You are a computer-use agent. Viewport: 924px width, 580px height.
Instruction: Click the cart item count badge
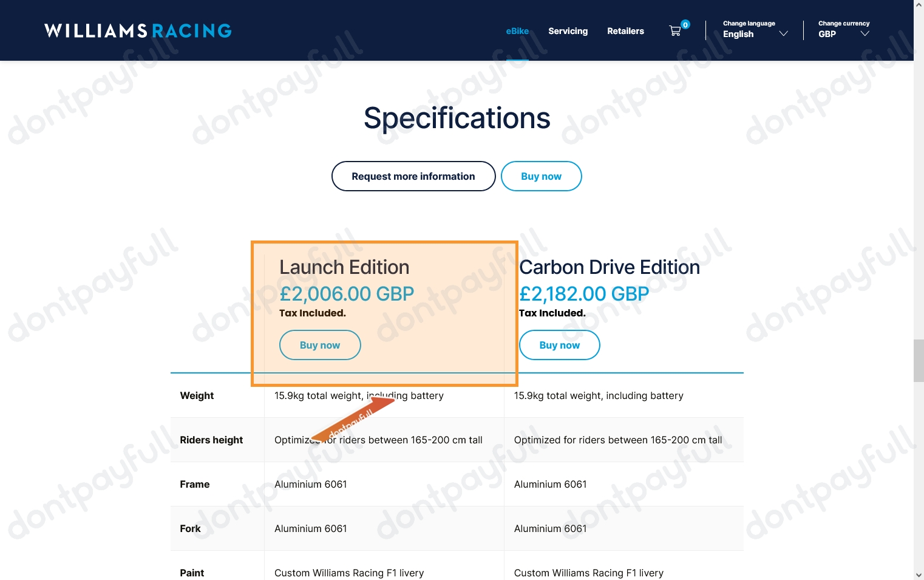[685, 25]
